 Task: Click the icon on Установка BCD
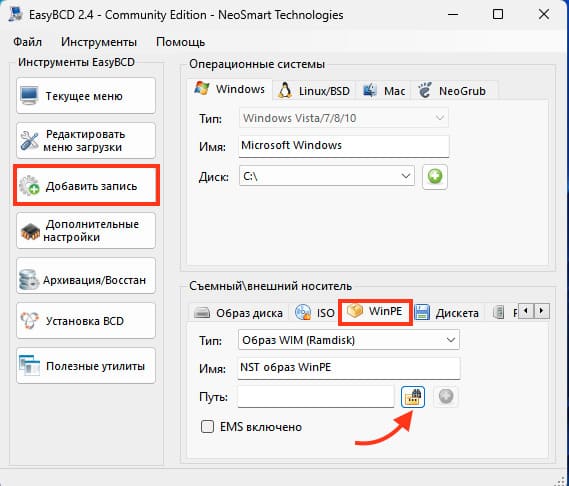point(29,320)
